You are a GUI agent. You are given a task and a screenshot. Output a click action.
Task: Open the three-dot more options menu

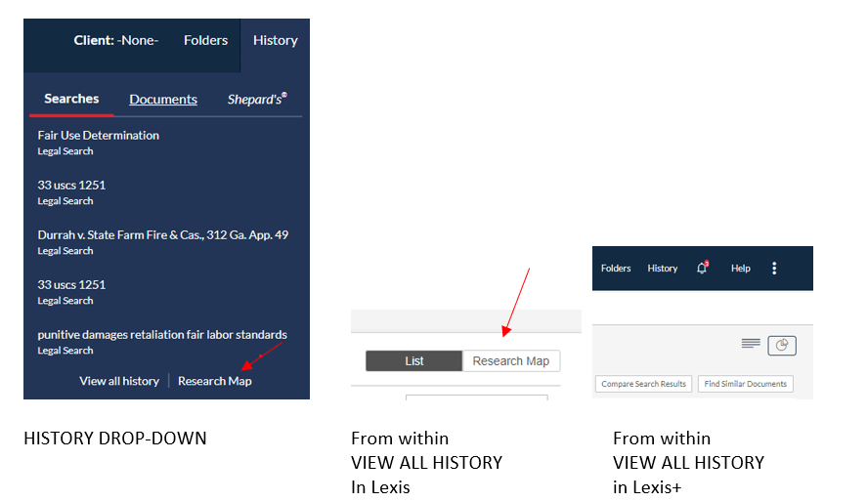pos(774,269)
